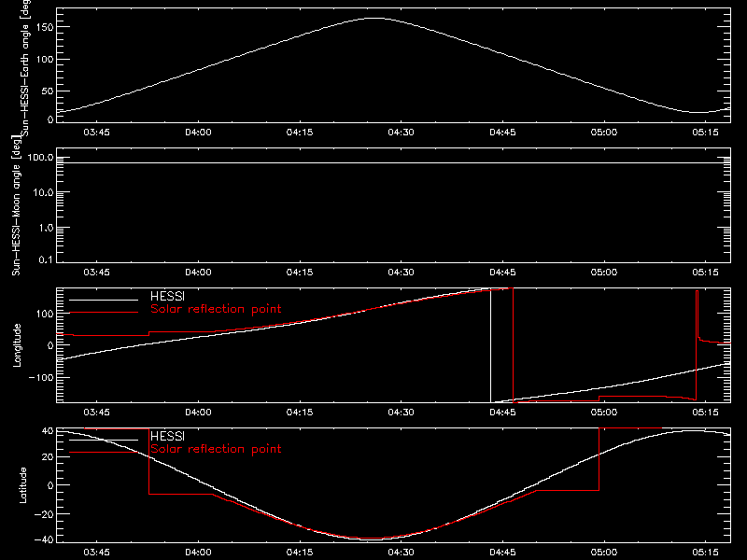Select 03:45 time label under the Latitude plot

[x=96, y=553]
